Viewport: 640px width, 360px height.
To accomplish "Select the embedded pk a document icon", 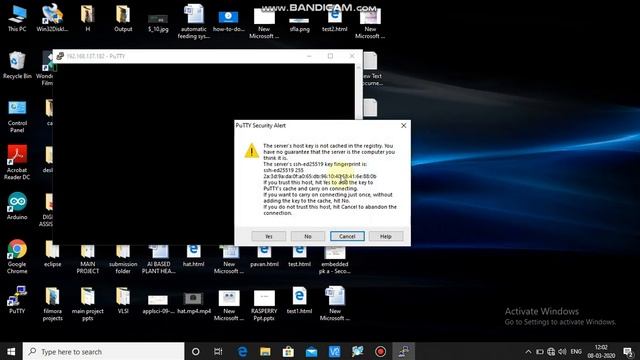I will (x=335, y=259).
